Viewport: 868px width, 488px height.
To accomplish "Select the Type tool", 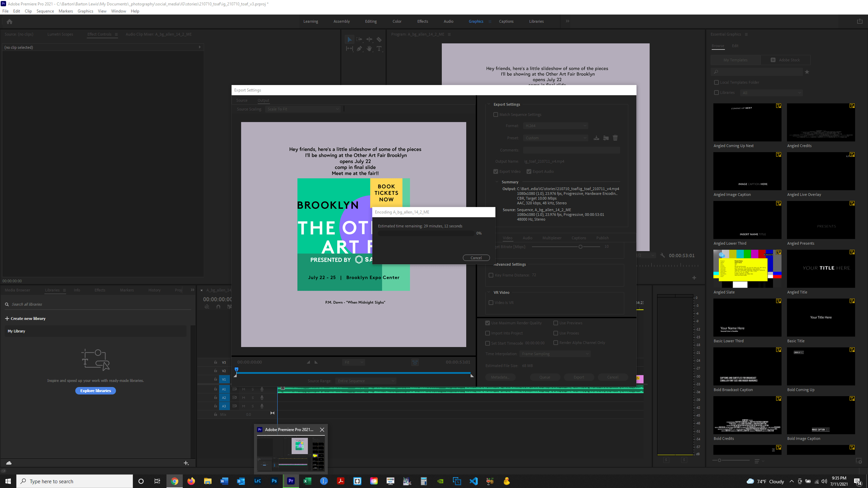I will point(379,48).
